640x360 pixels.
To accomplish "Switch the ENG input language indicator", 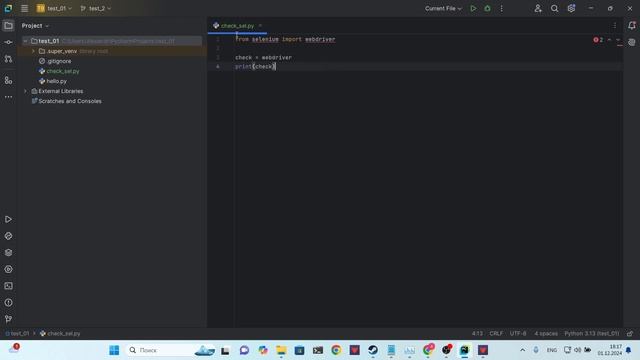I will pos(551,350).
